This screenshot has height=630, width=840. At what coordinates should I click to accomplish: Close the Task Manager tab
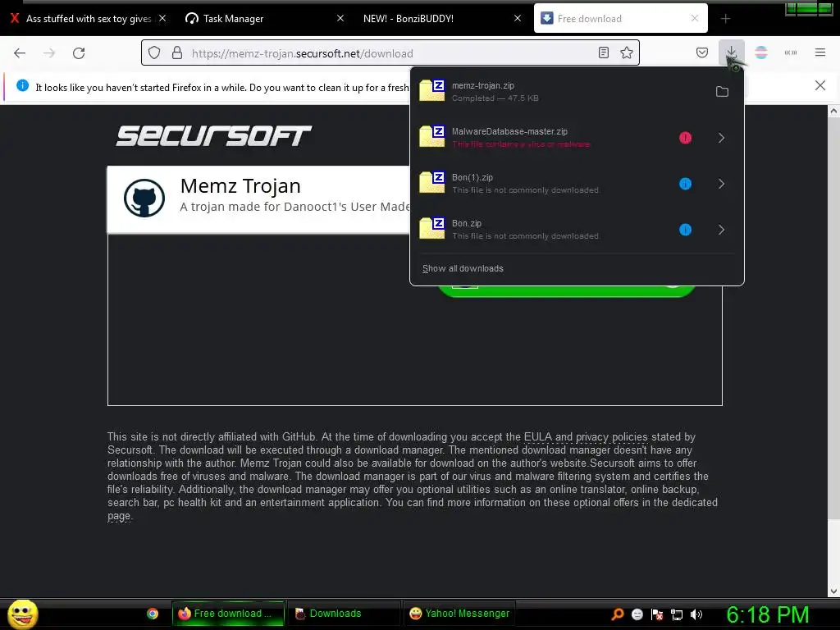coord(340,18)
